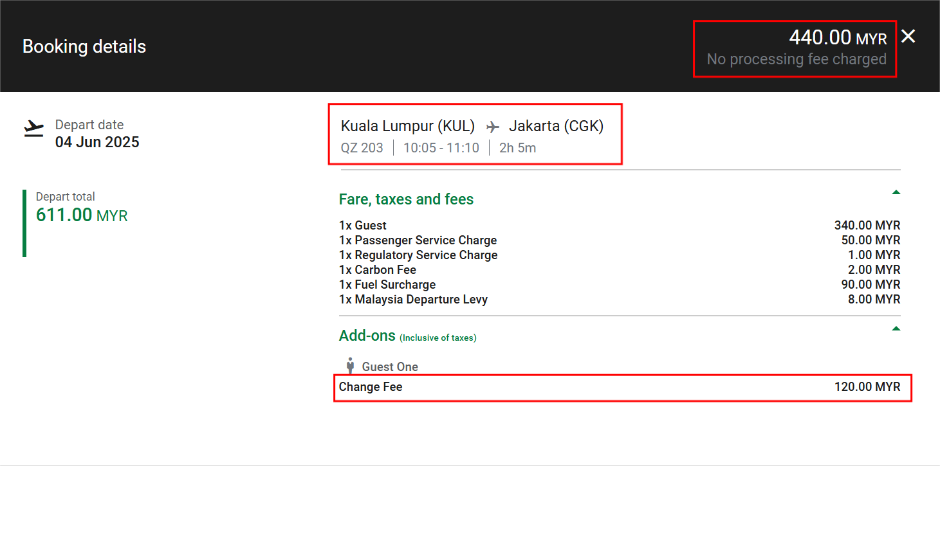Select the Fare, taxes and fees heading
The height and width of the screenshot is (560, 940).
[x=406, y=199]
